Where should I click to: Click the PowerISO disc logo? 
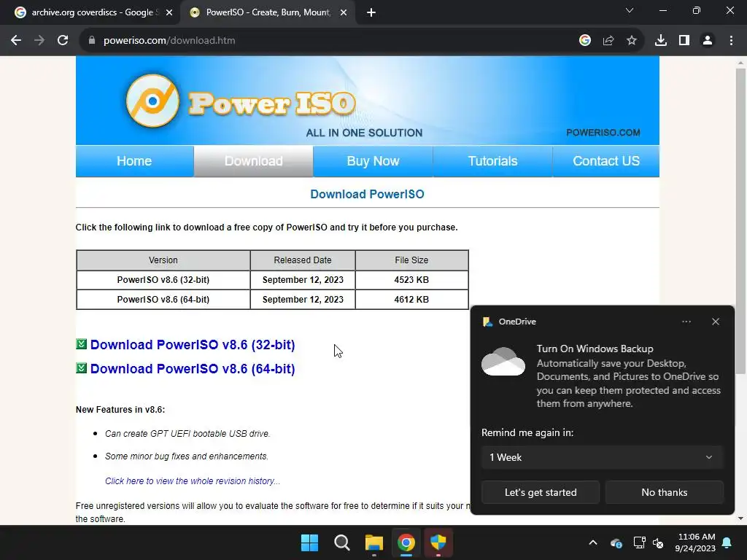point(152,101)
